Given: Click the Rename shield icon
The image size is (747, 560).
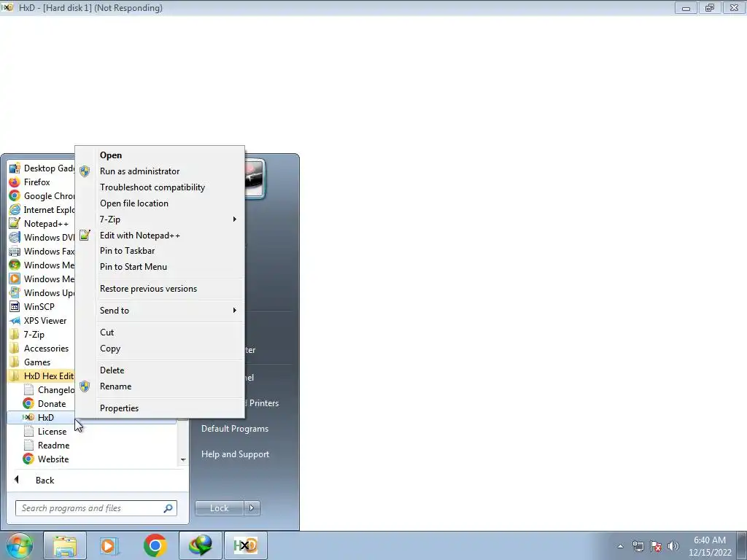Looking at the screenshot, I should point(85,386).
